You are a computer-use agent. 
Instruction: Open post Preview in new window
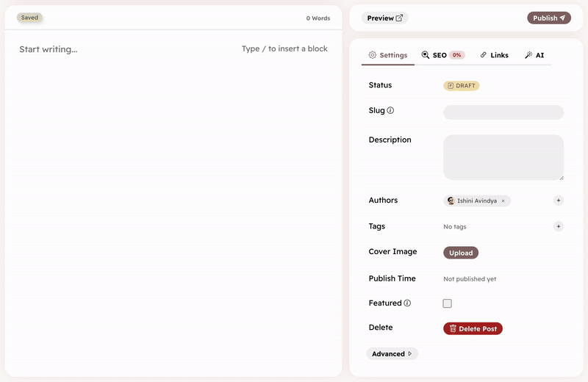384,18
